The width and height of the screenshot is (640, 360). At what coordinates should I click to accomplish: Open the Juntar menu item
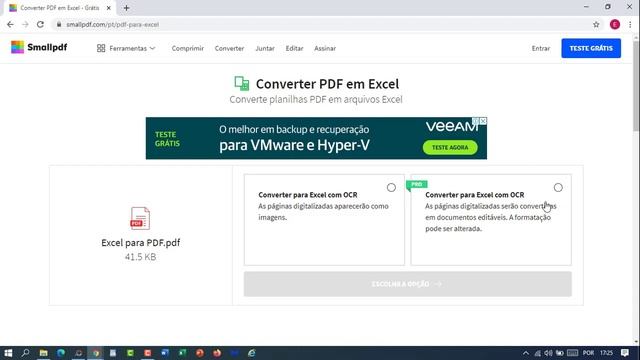coord(265,48)
